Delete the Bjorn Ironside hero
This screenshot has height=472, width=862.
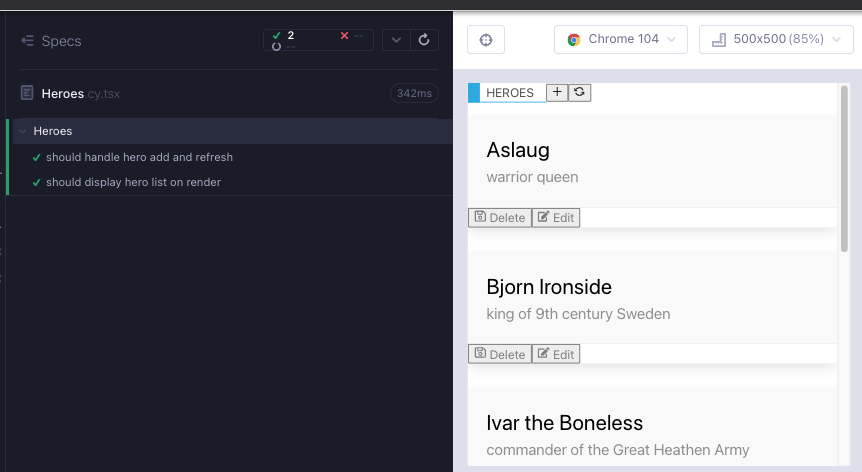[500, 354]
